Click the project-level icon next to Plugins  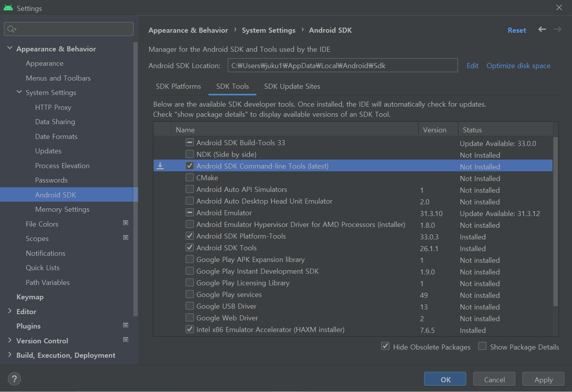tap(125, 325)
